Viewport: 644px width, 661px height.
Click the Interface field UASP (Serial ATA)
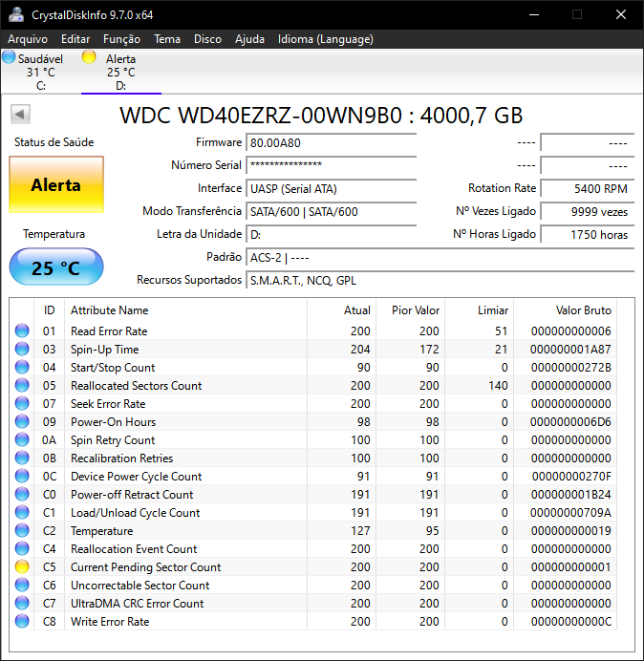(x=331, y=188)
